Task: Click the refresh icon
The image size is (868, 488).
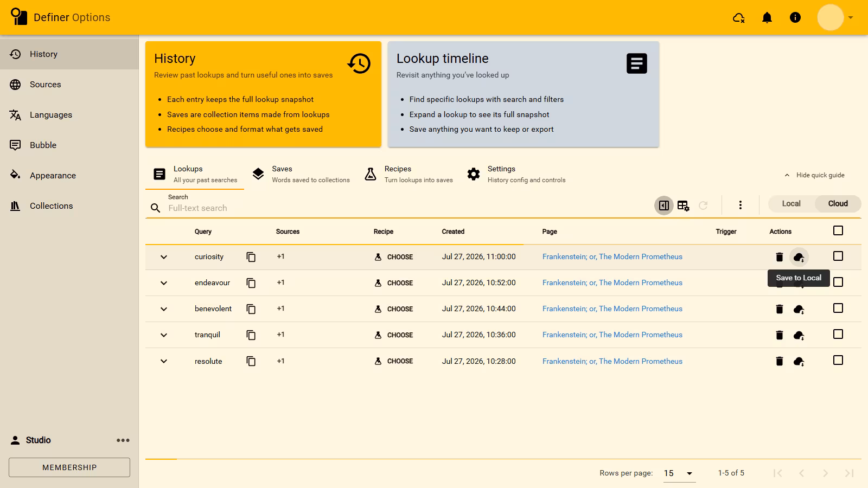Action: tap(703, 206)
